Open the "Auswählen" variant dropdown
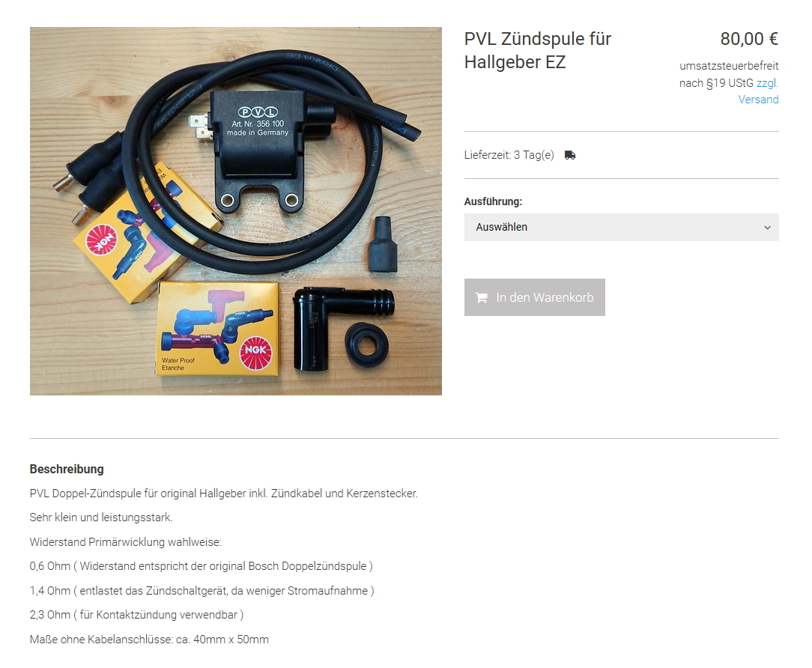The image size is (812, 668). click(621, 228)
